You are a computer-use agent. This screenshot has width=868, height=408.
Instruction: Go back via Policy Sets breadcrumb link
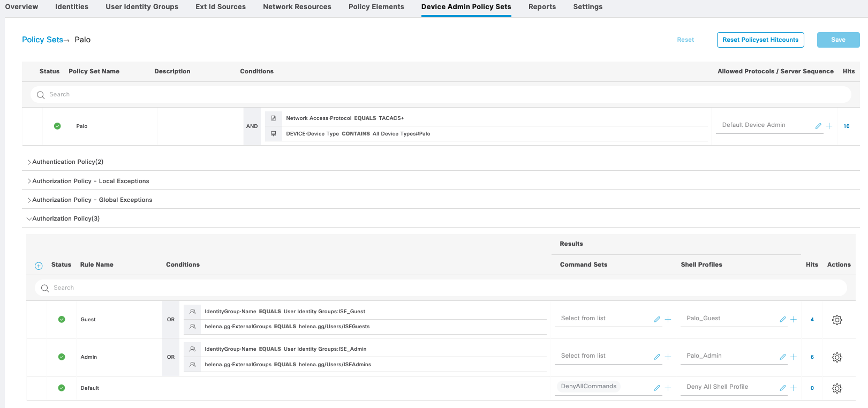(x=42, y=40)
